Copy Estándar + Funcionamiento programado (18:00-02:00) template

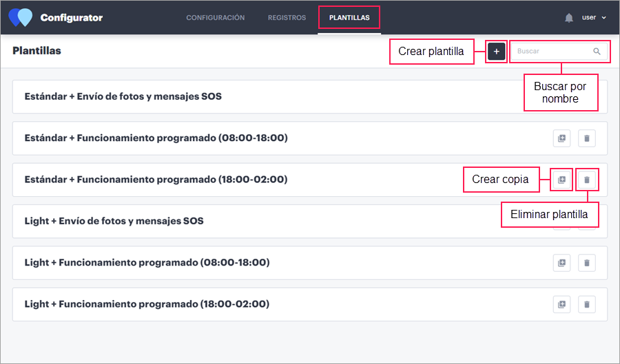coord(562,180)
